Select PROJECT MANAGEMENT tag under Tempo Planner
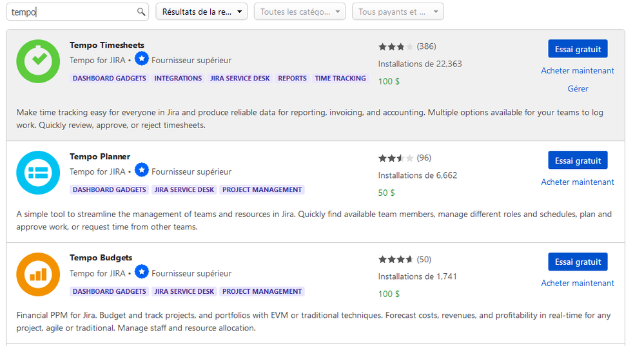The image size is (644, 346). click(262, 189)
